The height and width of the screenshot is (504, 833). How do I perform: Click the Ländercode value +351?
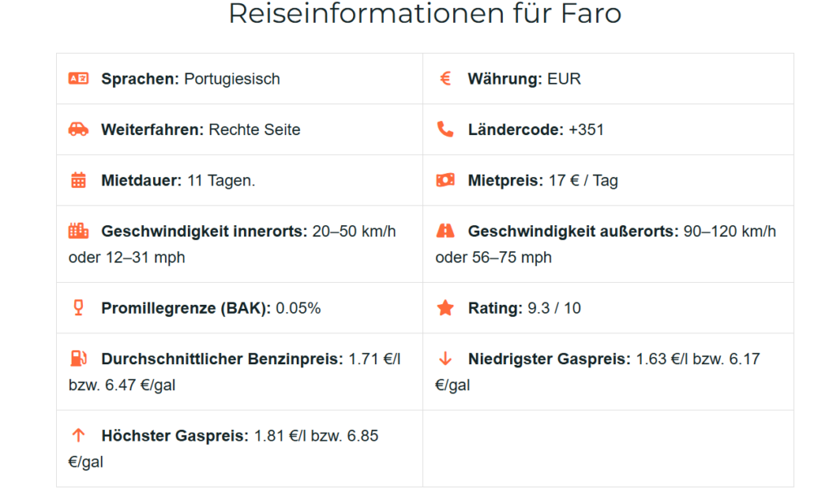586,129
